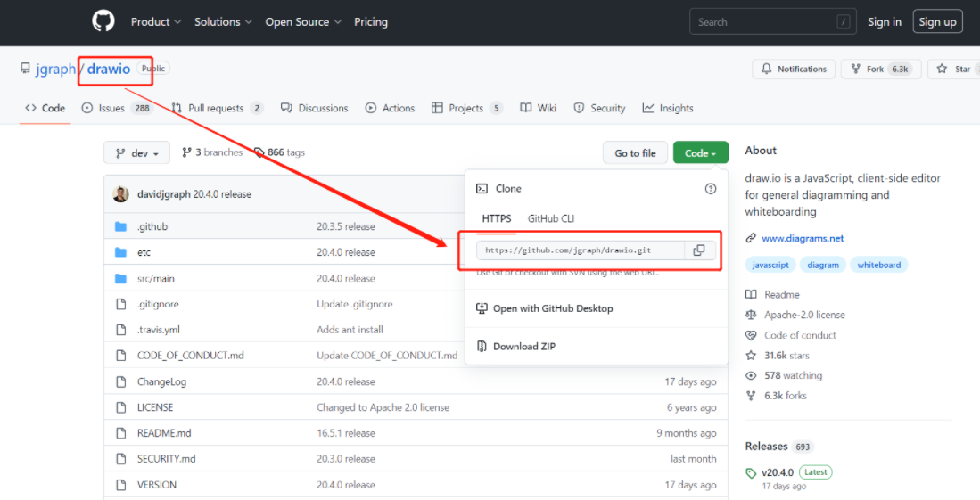980x500 pixels.
Task: Click the clone URL text field
Action: coord(581,250)
